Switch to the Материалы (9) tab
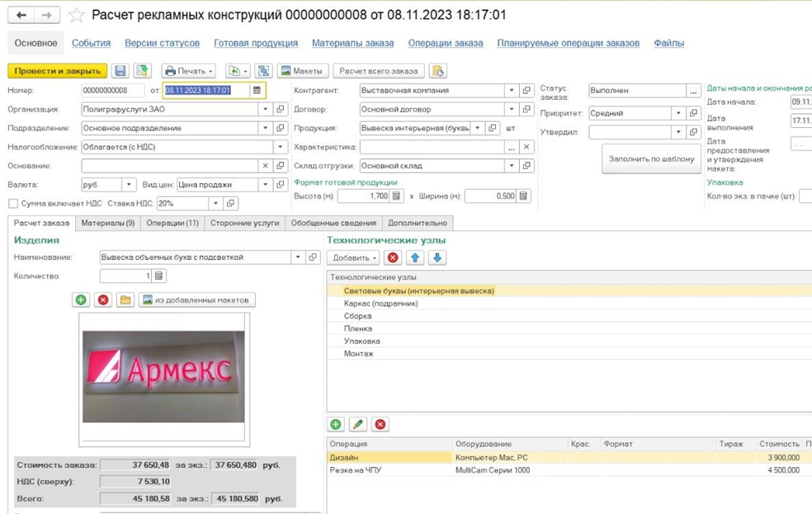The width and height of the screenshot is (812, 514). point(108,223)
